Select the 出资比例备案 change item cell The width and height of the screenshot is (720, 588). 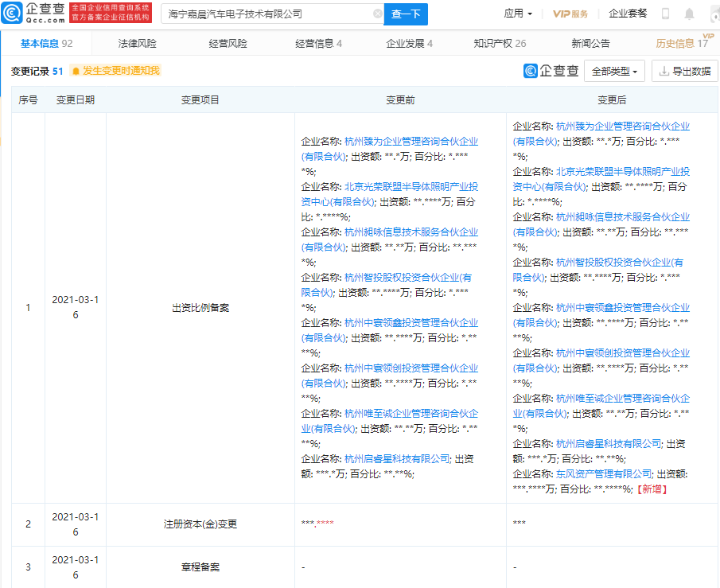(x=200, y=308)
